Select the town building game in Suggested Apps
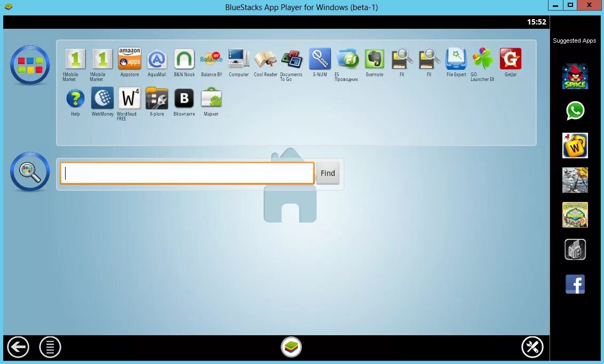The height and width of the screenshot is (364, 604). (575, 215)
